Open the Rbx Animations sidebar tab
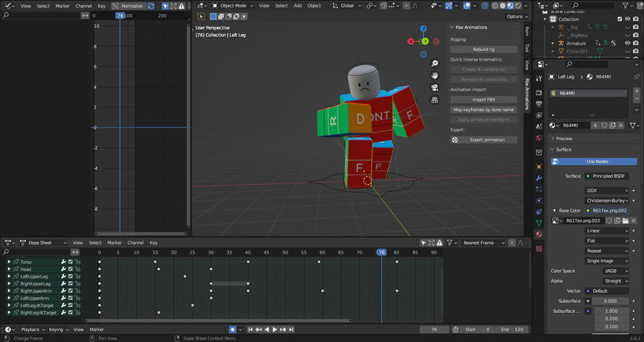The image size is (644, 342). pyautogui.click(x=527, y=93)
